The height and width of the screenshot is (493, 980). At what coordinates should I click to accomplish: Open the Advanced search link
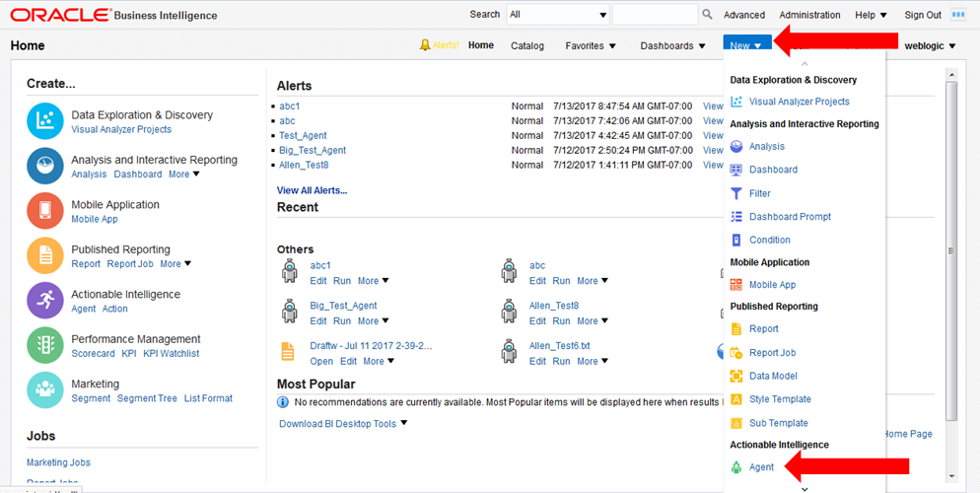click(x=743, y=15)
